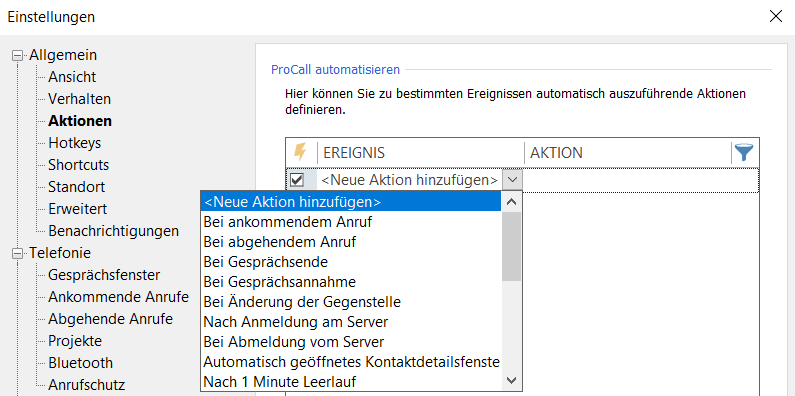Click the dropdown scrollbar thumb

click(512, 246)
